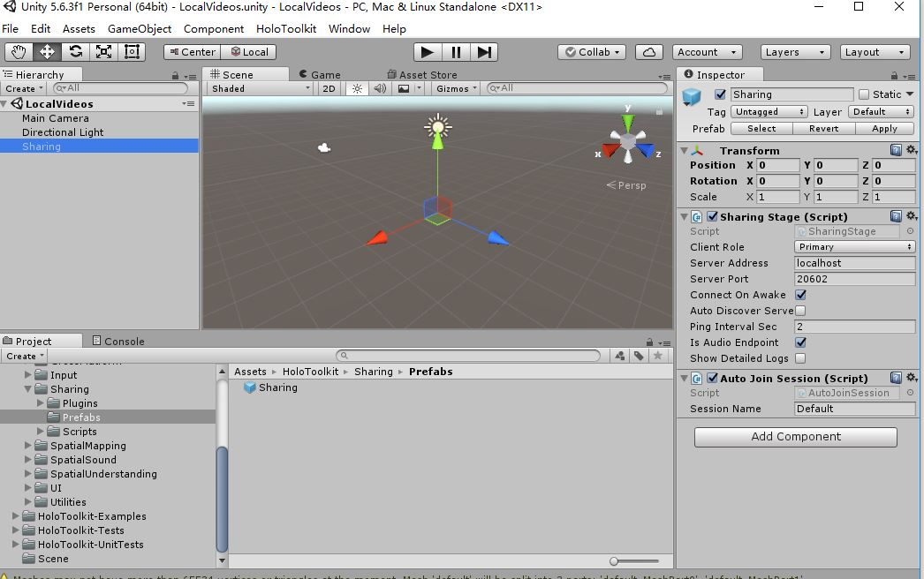Toggle pivot Center button
Screen dimensions: 924x579
click(x=192, y=52)
